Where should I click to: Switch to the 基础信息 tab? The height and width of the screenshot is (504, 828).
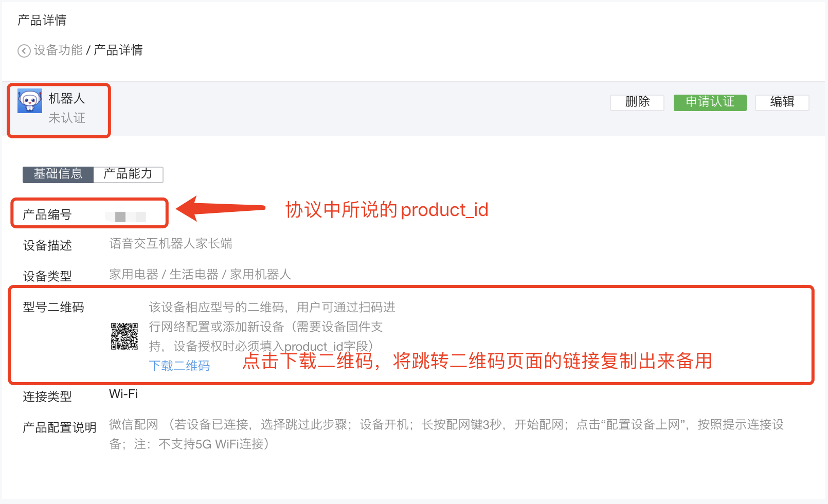pos(58,174)
